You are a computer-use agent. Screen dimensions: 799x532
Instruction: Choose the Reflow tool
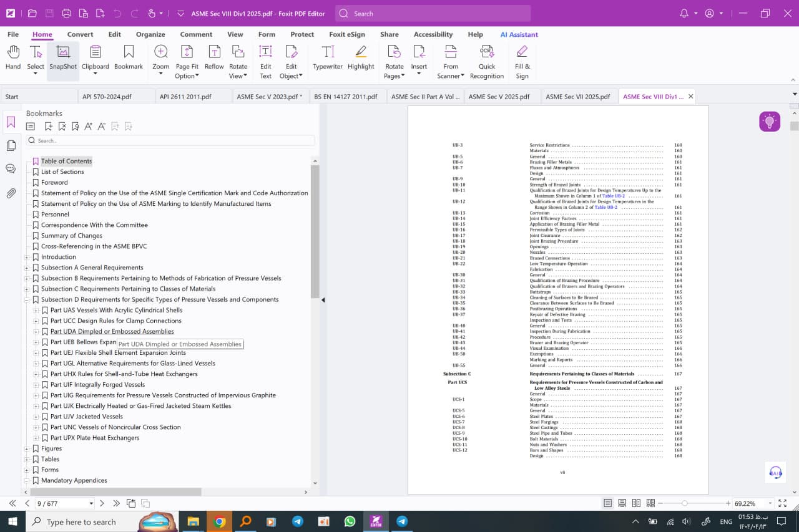coord(214,57)
